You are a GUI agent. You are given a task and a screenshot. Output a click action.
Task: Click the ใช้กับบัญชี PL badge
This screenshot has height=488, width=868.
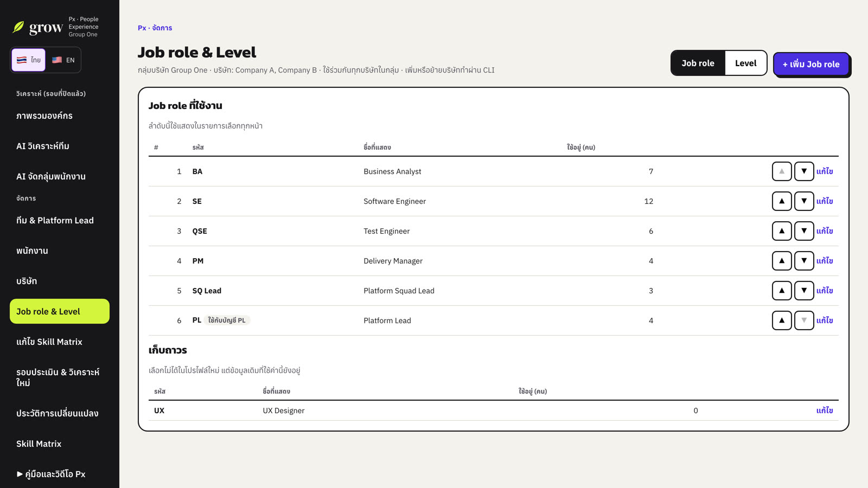[x=227, y=320]
